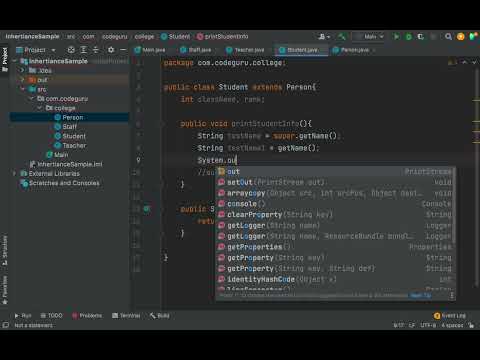Click Run with Coverage icon
The height and width of the screenshot is (360, 480).
(421, 36)
